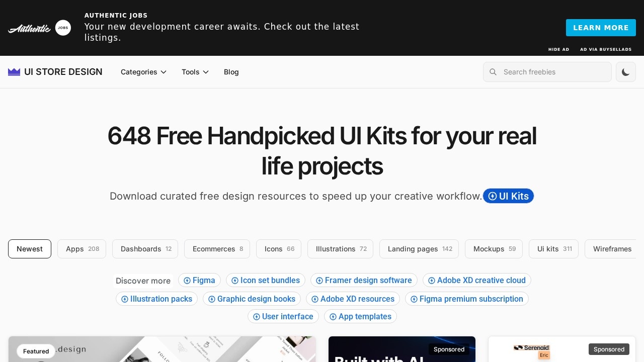Click the UI Store Design crown logo
The height and width of the screenshot is (362, 644).
(14, 72)
